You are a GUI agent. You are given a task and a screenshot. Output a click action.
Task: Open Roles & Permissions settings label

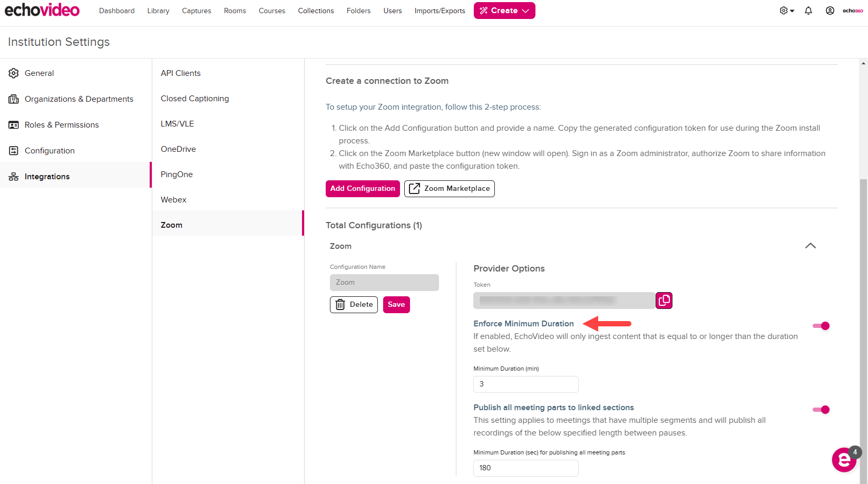tap(62, 125)
